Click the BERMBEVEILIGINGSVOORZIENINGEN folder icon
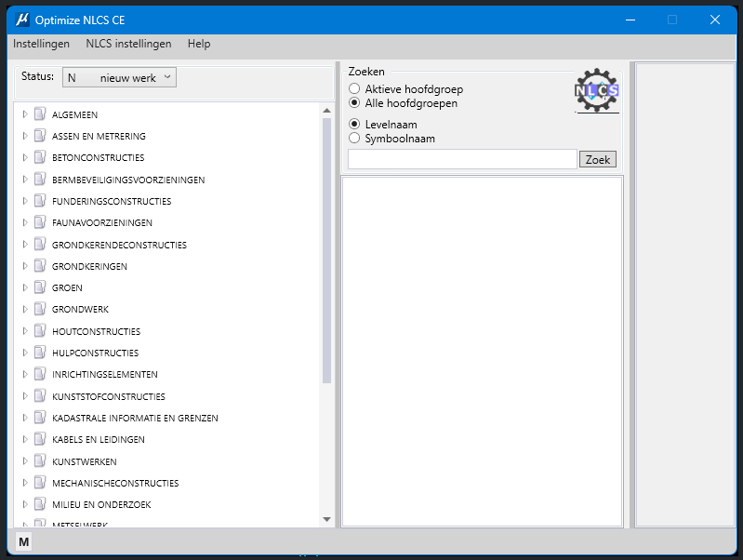Image resolution: width=743 pixels, height=560 pixels. (40, 180)
